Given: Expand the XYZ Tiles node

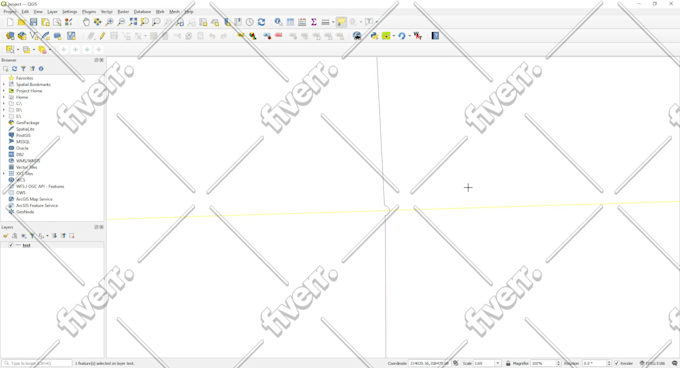Looking at the screenshot, I should (x=4, y=173).
